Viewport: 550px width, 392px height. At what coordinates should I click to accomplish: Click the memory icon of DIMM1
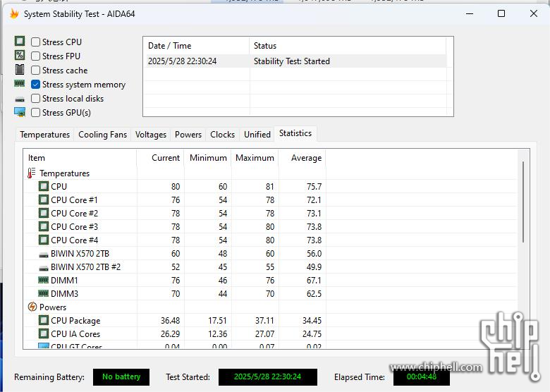43,280
